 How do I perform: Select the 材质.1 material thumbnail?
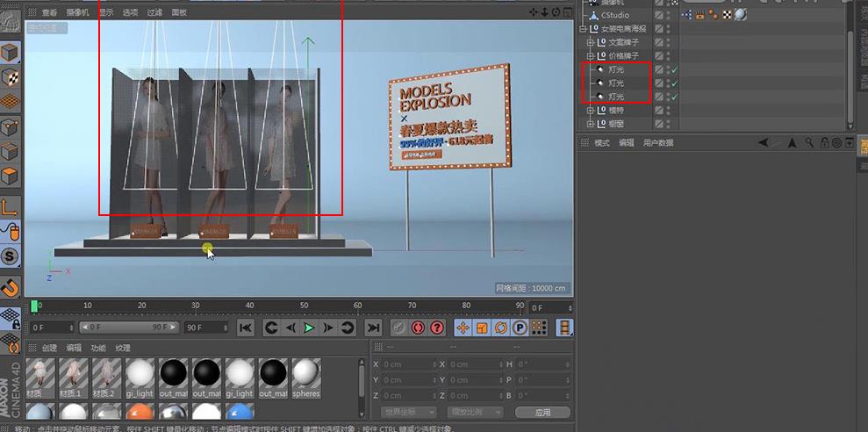point(73,378)
